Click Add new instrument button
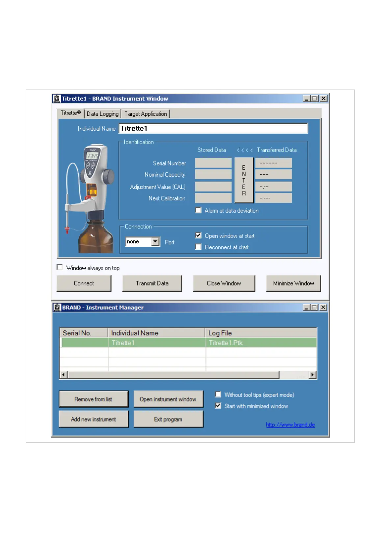The width and height of the screenshot is (392, 554). tap(93, 419)
